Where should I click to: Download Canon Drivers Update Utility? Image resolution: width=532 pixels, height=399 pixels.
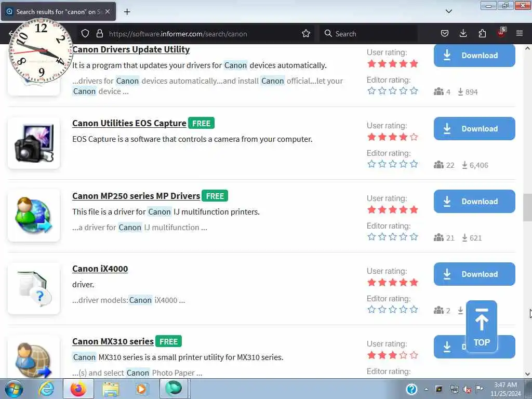tap(474, 55)
